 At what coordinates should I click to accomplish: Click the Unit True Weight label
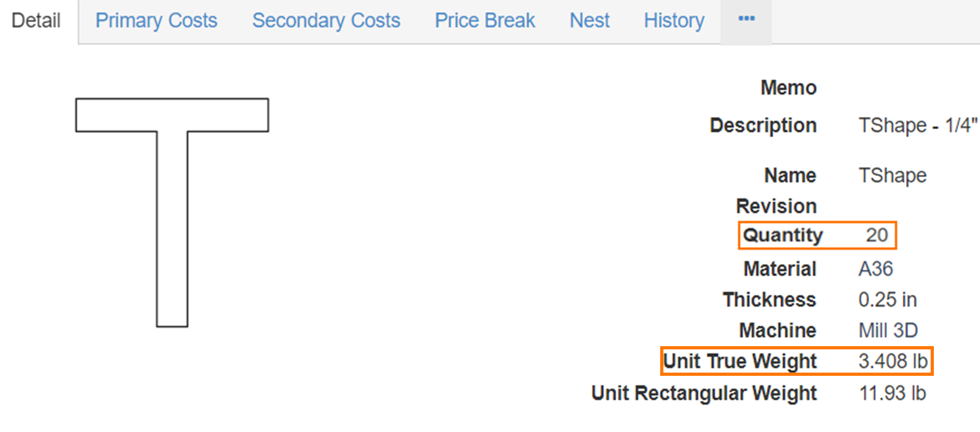740,361
